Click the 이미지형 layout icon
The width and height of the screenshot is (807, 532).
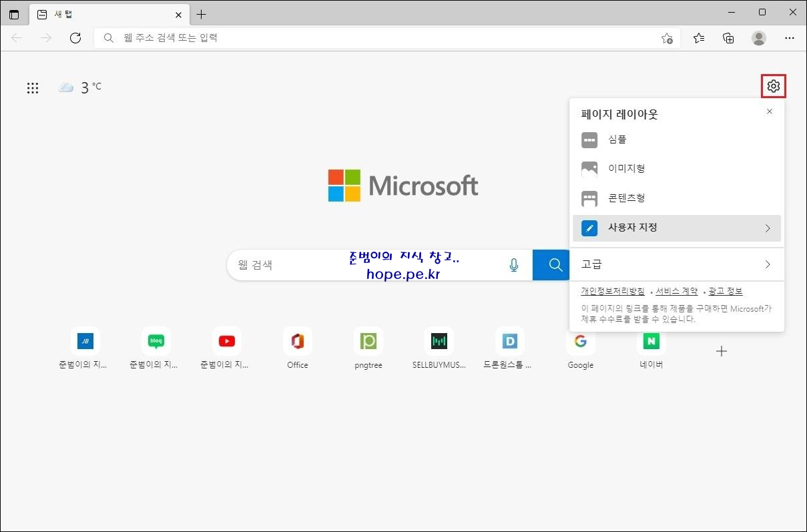tap(589, 169)
